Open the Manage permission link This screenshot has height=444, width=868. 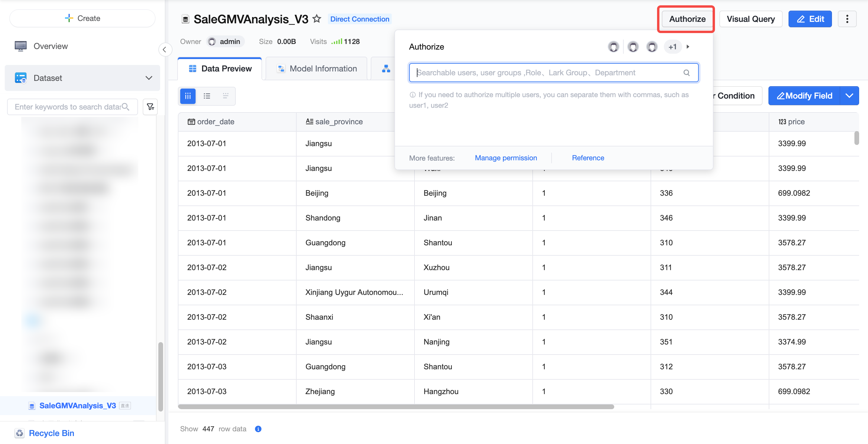505,158
